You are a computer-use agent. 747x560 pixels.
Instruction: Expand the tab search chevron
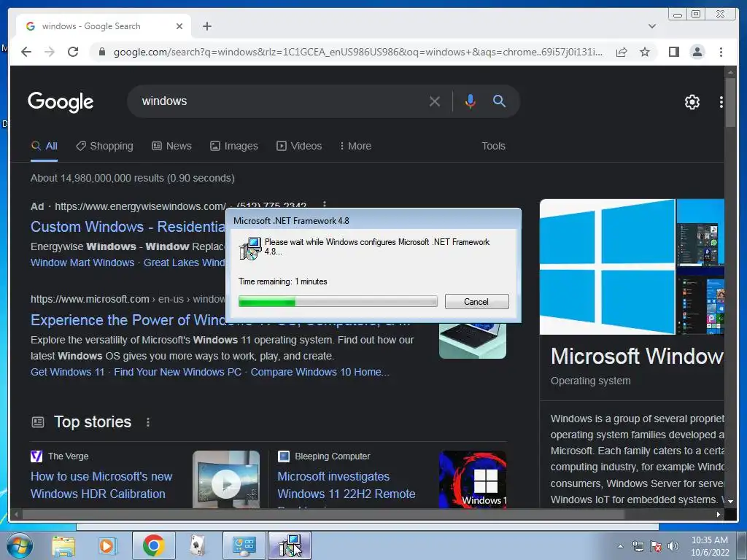pyautogui.click(x=651, y=26)
